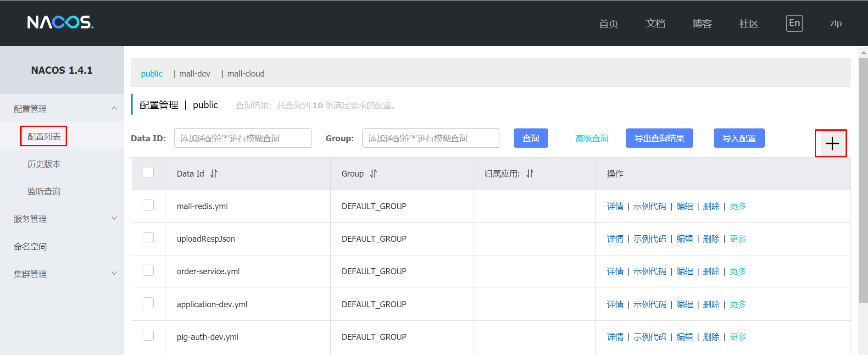
Task: Open 博客 in top navigation
Action: pos(702,23)
